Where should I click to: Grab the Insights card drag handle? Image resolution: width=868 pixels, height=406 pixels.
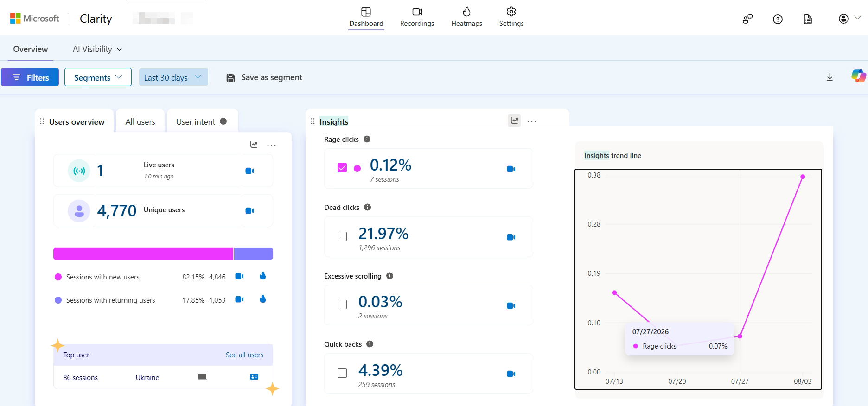pos(313,121)
